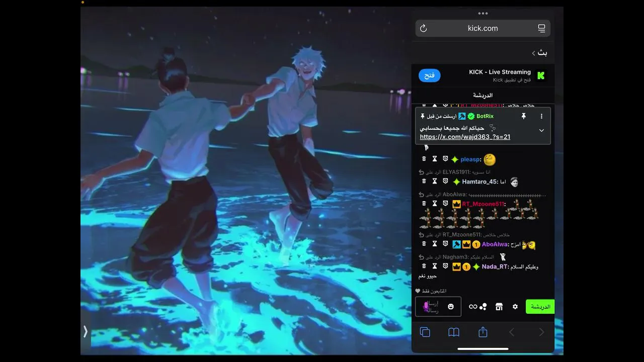Tap the artwork video stream area

pyautogui.click(x=246, y=181)
